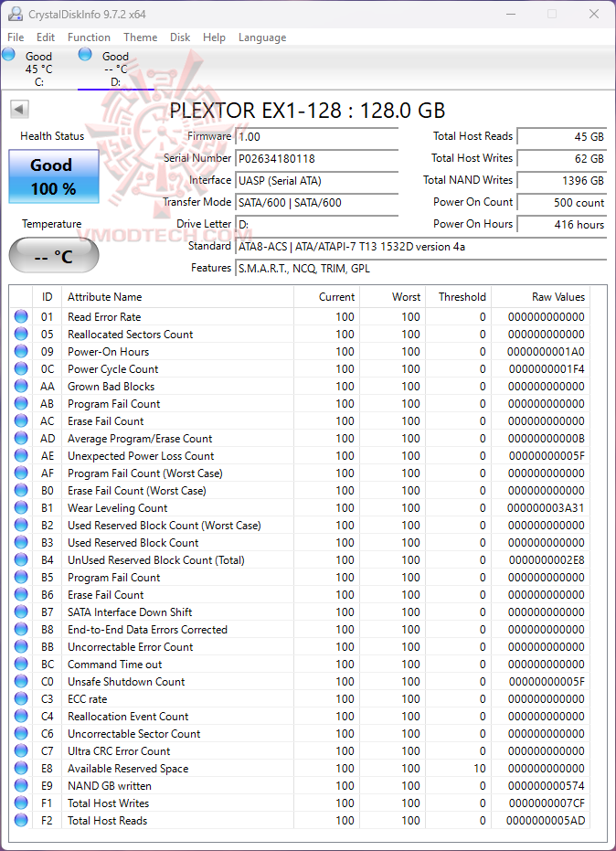Click status orb for Average Program/Erase Count

tap(21, 438)
